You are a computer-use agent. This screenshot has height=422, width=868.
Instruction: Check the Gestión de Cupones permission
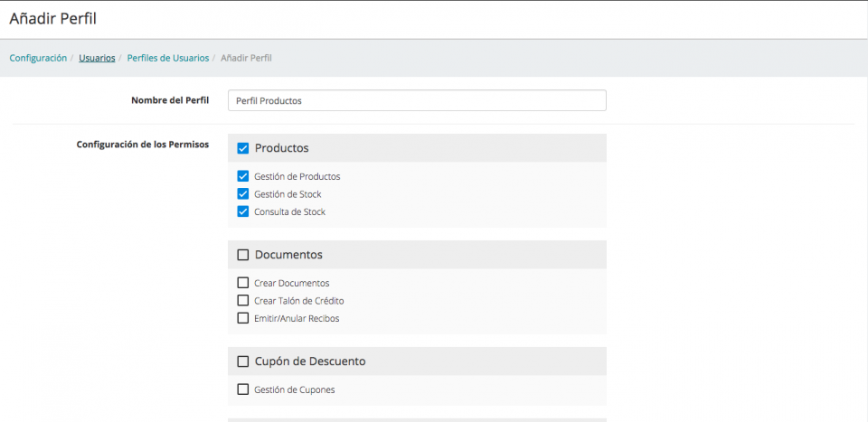(x=242, y=389)
